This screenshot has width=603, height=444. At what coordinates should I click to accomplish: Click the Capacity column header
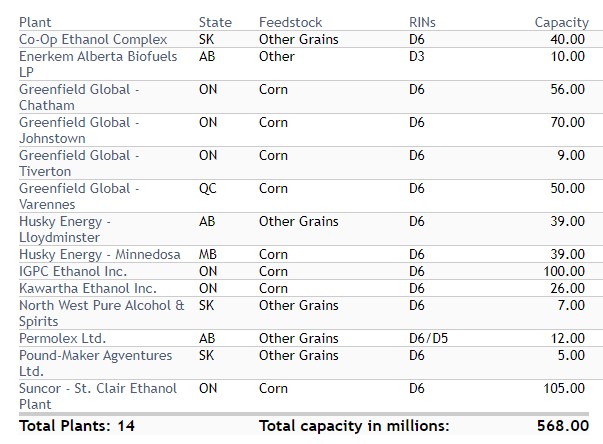pyautogui.click(x=561, y=22)
